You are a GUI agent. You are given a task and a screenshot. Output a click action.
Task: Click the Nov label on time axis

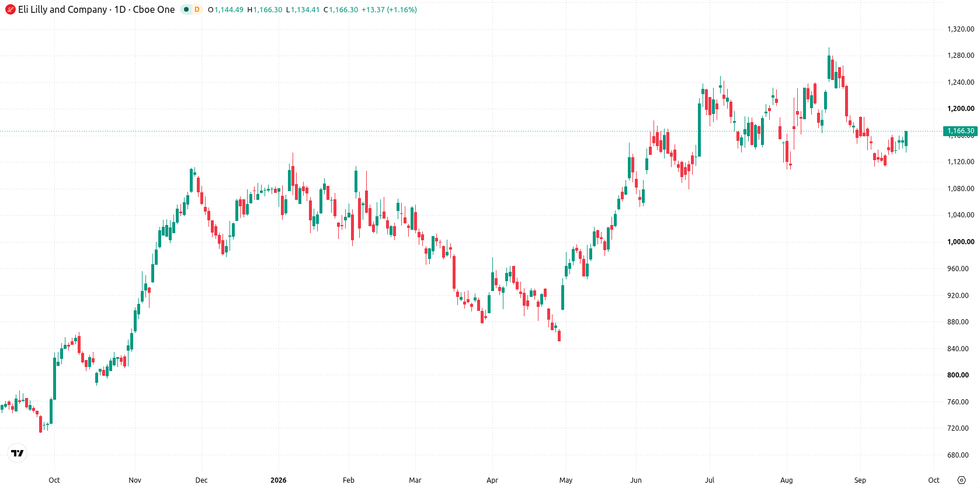(135, 480)
